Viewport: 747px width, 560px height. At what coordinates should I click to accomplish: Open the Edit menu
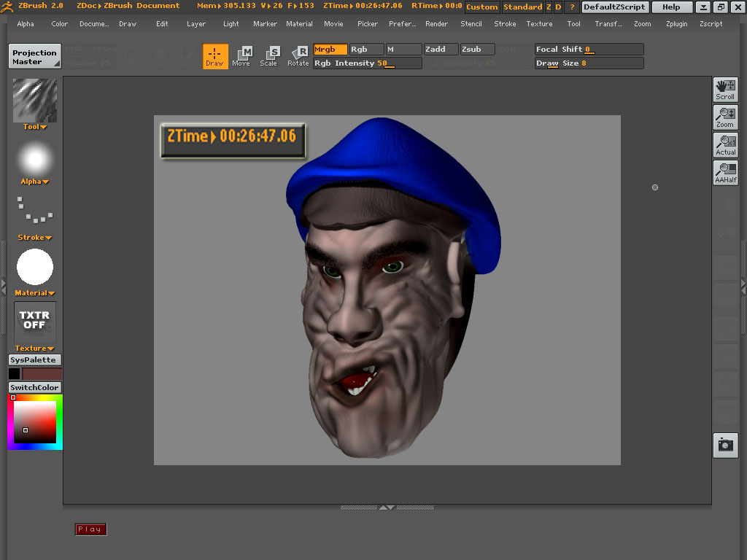tap(162, 24)
